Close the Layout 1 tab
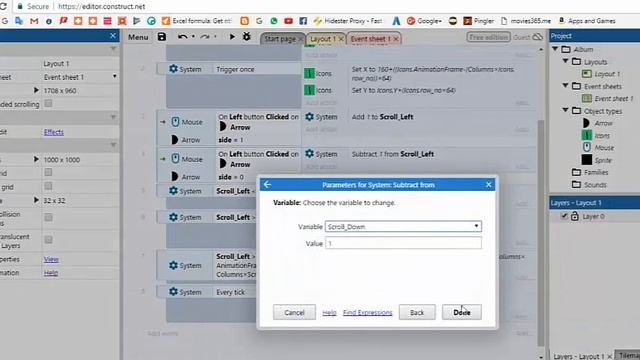The height and width of the screenshot is (360, 640). 341,39
